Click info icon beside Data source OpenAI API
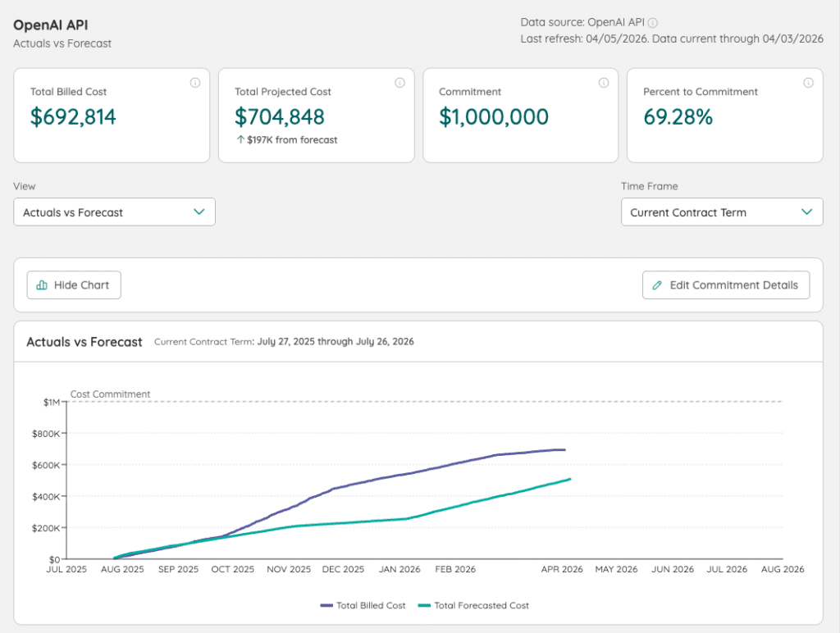The width and height of the screenshot is (840, 633). pos(653,23)
